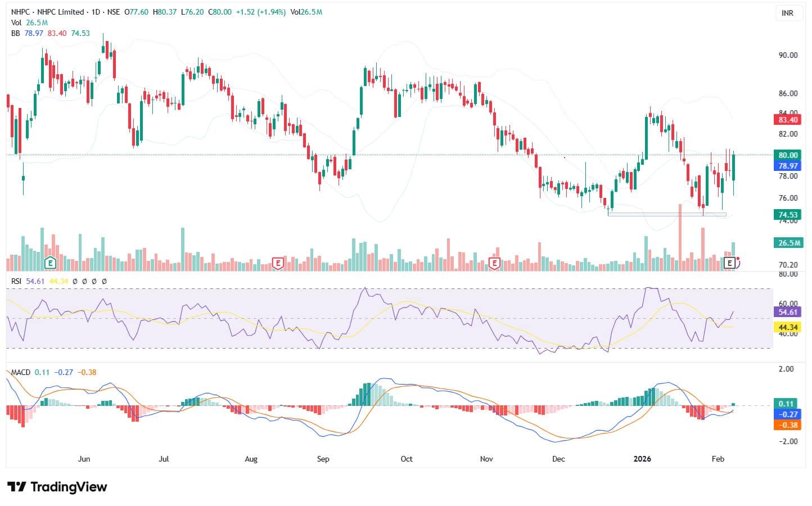Click the Dec label on the time axis
812x506 pixels.
click(558, 459)
